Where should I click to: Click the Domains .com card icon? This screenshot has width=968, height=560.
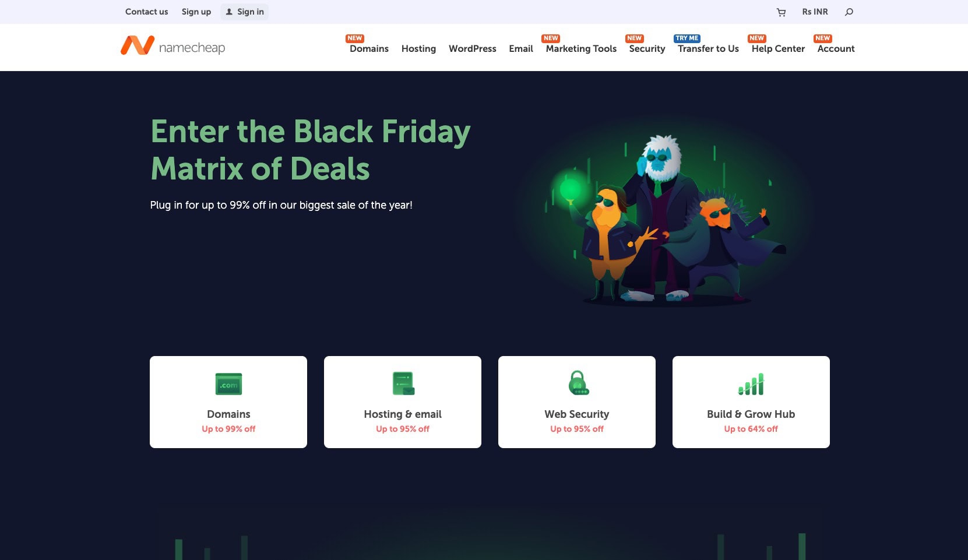228,384
